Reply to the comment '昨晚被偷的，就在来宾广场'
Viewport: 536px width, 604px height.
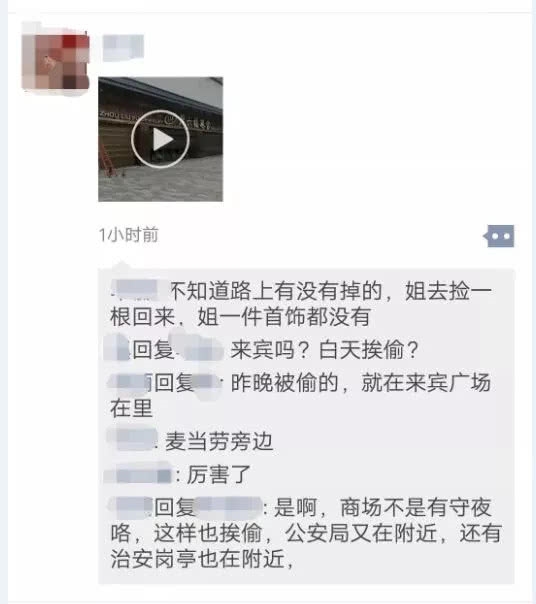point(301,395)
